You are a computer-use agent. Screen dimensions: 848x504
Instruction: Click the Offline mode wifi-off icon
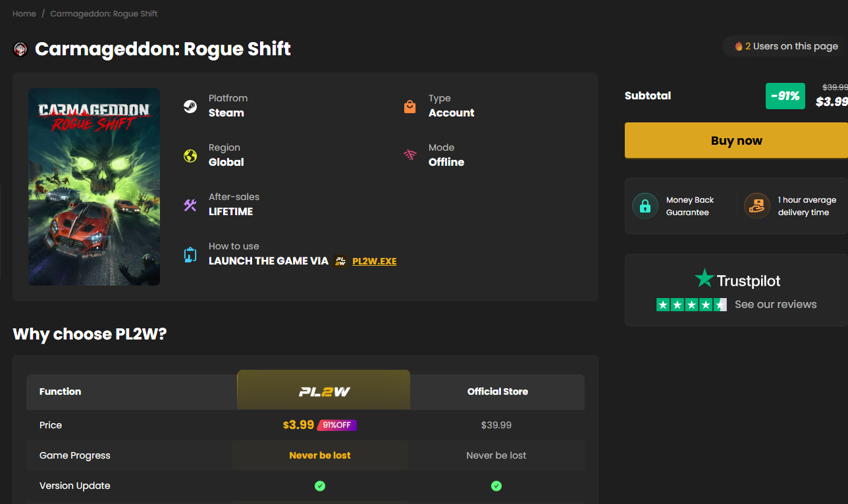(410, 156)
